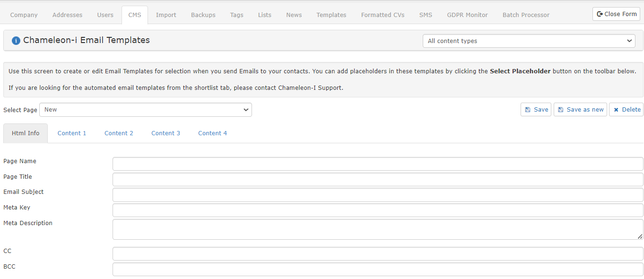Click the Meta Description textarea resize handle

(640, 236)
